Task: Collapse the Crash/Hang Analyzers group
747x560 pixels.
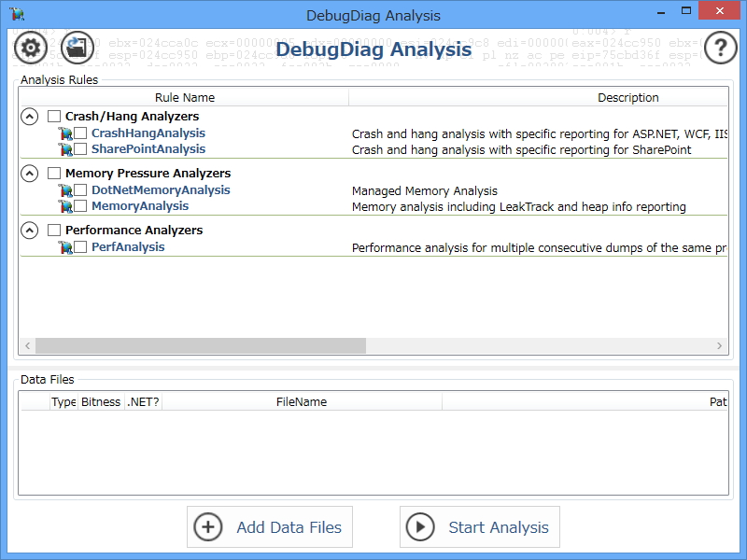Action: click(x=28, y=116)
